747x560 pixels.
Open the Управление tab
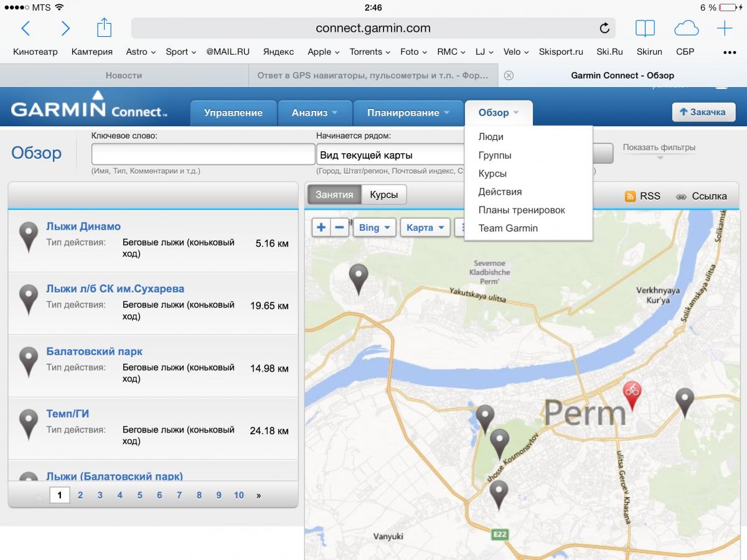pyautogui.click(x=233, y=113)
